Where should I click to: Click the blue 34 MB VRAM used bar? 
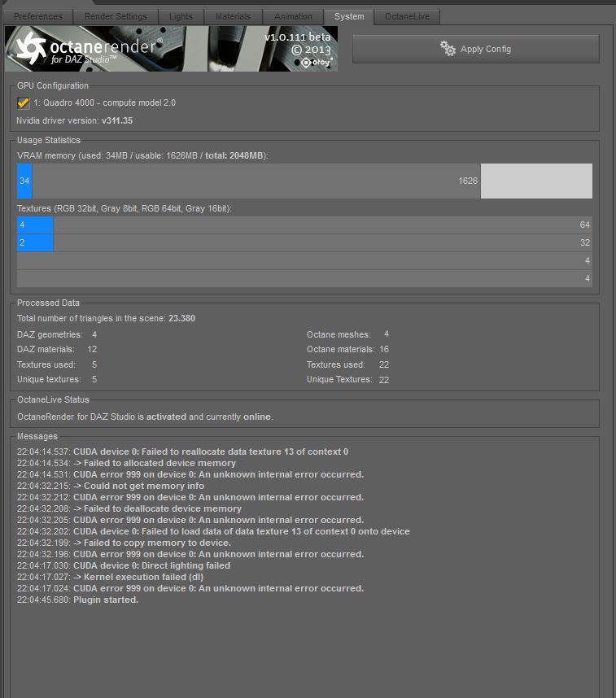click(x=24, y=181)
